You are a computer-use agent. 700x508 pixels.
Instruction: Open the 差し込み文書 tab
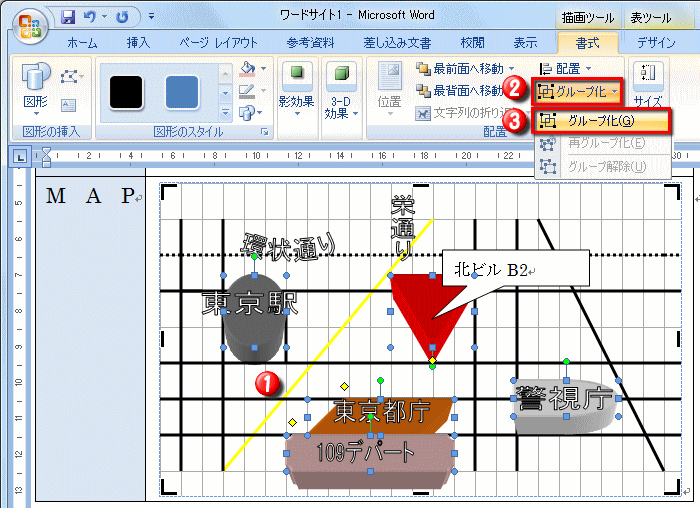point(397,43)
